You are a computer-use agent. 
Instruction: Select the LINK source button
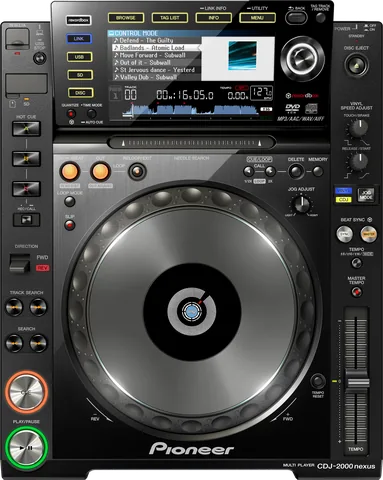coord(79,39)
